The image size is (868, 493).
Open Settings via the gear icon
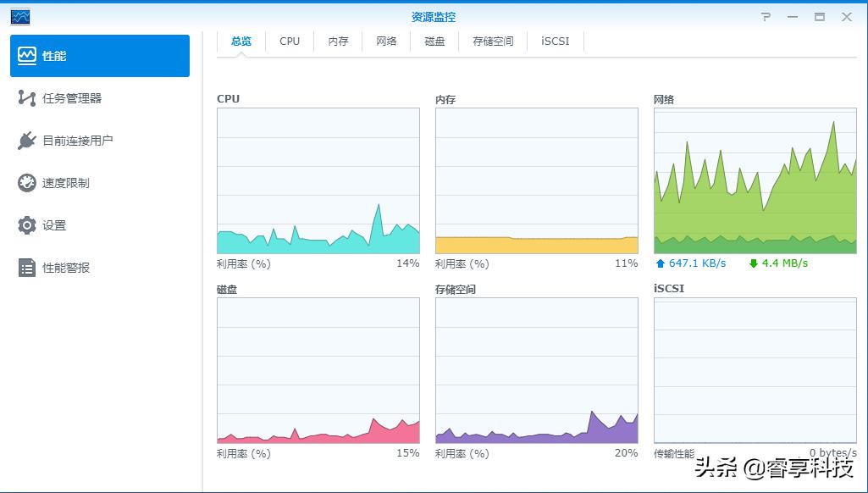[x=29, y=224]
